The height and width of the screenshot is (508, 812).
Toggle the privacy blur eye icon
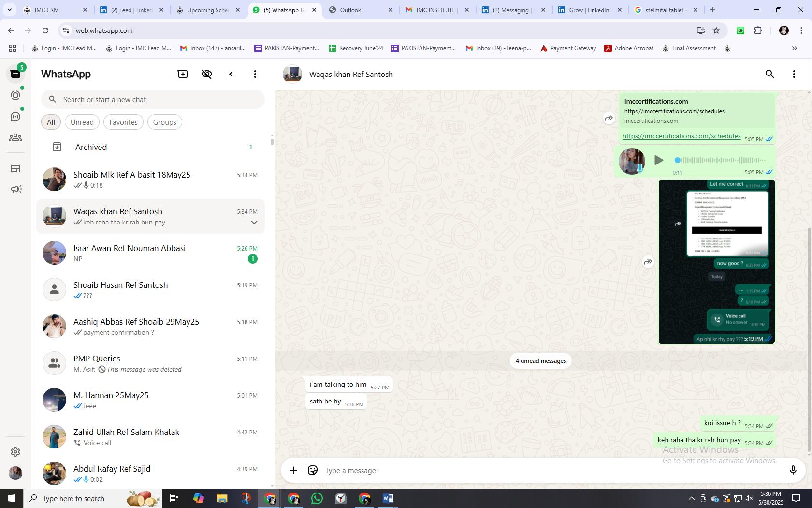click(x=207, y=74)
